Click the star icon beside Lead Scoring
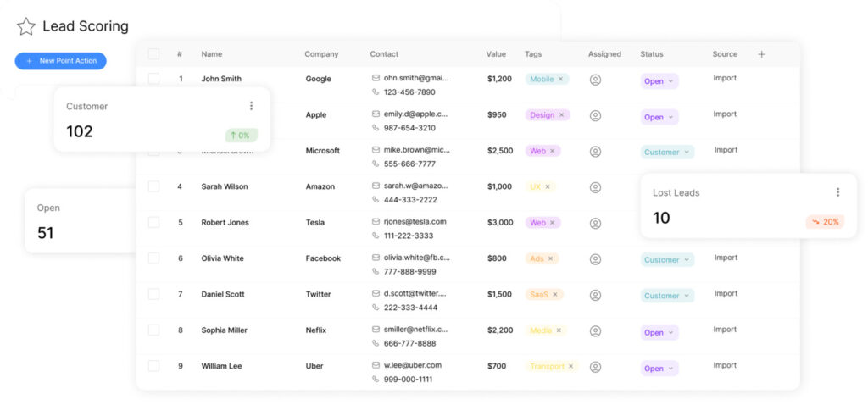868x405 pixels. 26,26
